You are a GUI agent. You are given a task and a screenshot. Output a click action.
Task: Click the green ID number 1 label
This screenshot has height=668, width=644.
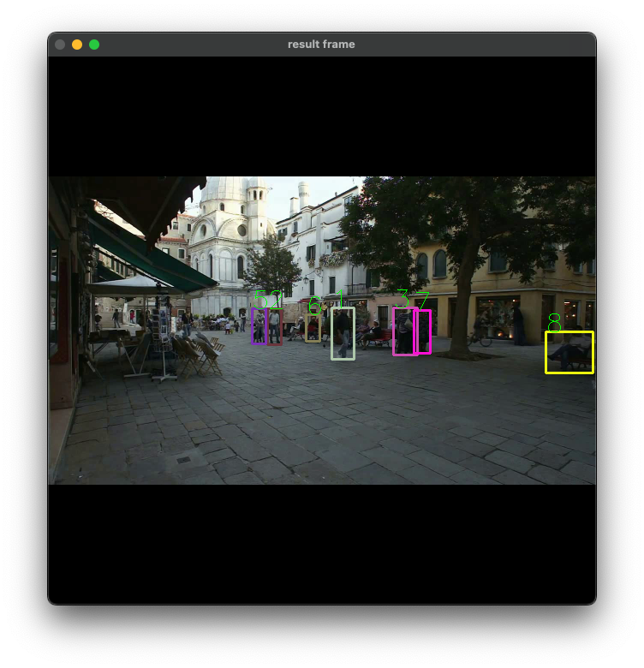[x=340, y=299]
